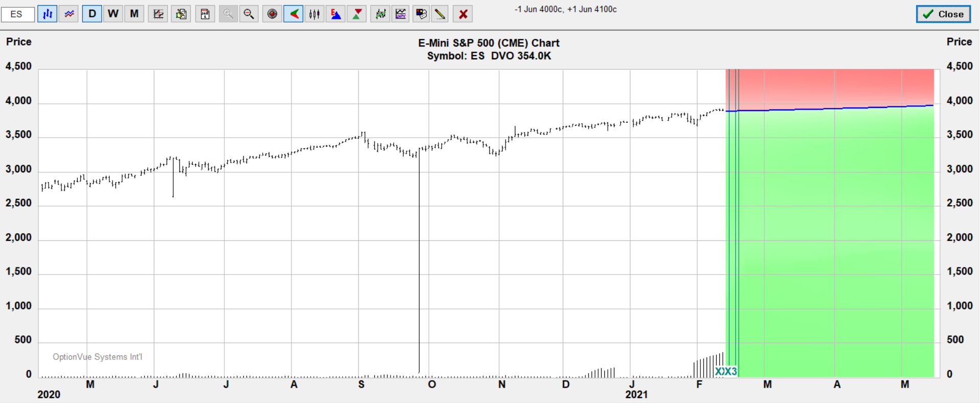This screenshot has width=980, height=403.
Task: Click the green profit zone in projection
Action: (829, 243)
